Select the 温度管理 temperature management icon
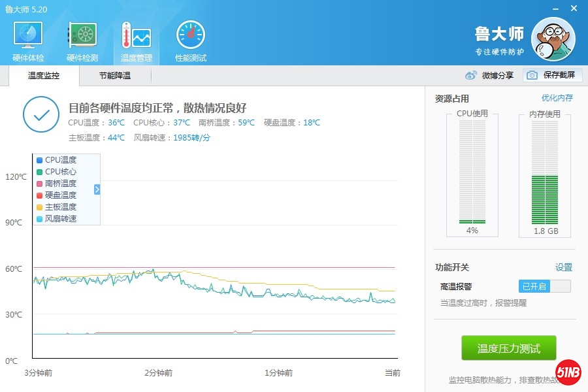Viewport: 588px width, 392px height. point(137,37)
